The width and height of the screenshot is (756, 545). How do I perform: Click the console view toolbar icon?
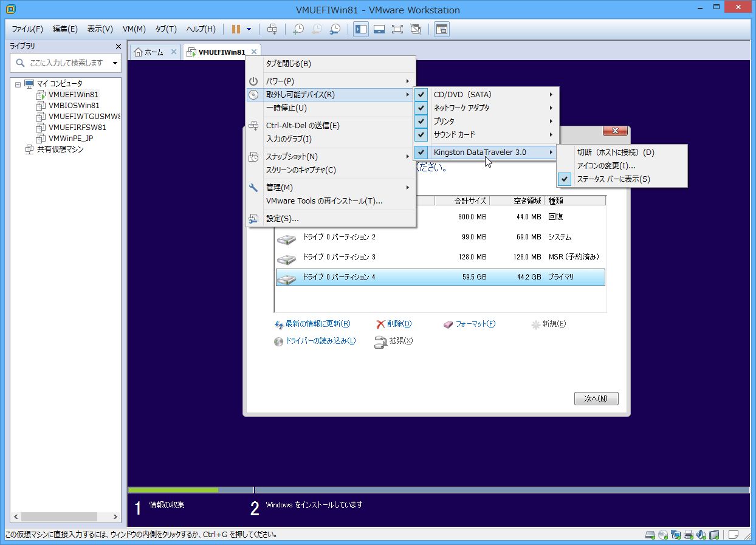click(442, 29)
